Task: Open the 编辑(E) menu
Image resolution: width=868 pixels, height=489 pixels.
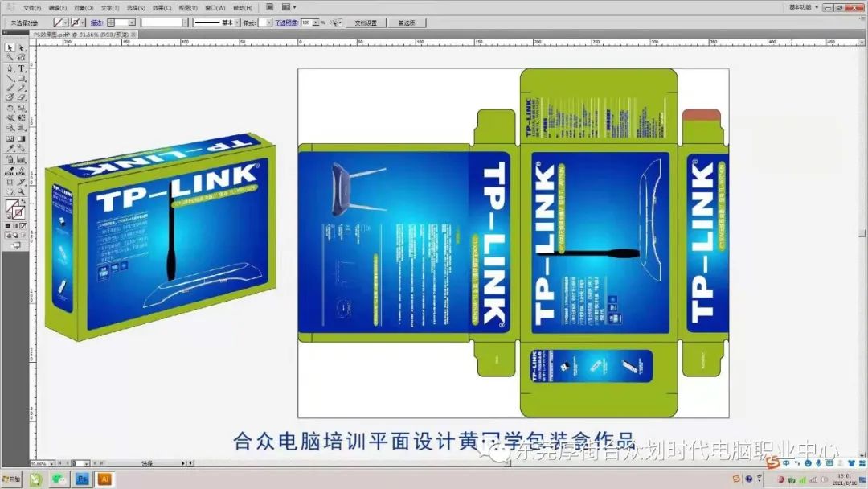Action: pos(58,8)
